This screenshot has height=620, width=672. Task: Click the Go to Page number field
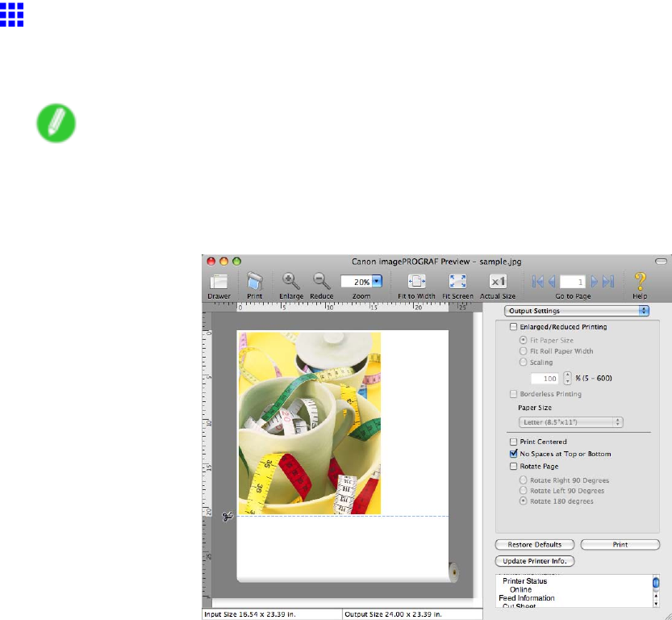[x=573, y=282]
